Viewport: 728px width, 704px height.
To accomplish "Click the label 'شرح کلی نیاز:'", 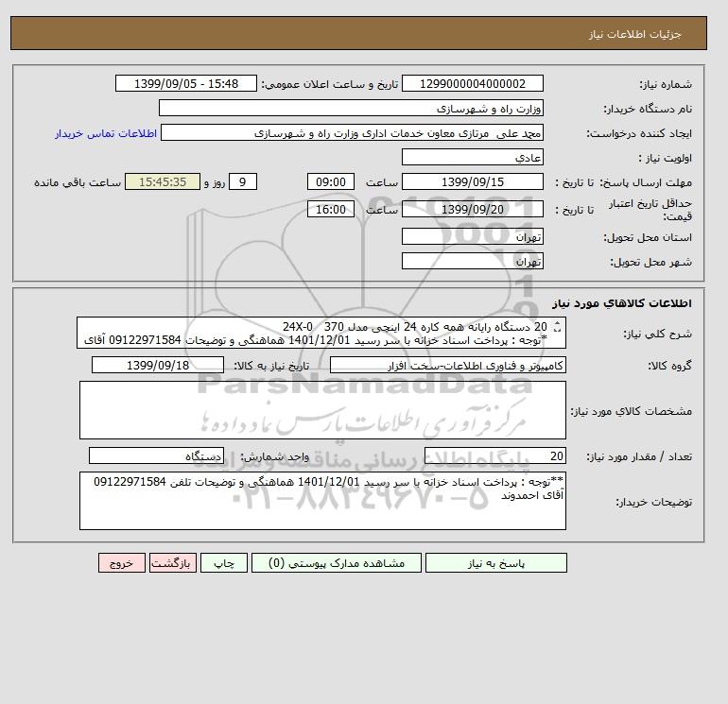I will [657, 335].
